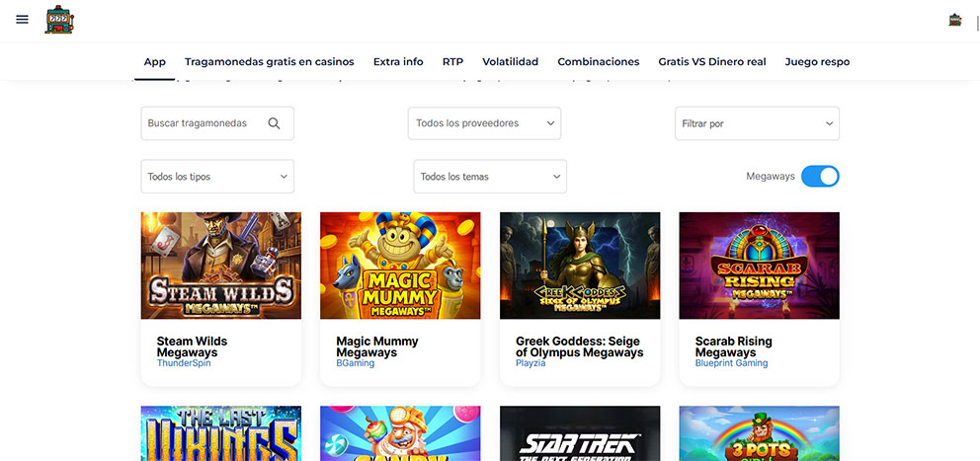Expand the Todos los tipos dropdown
Image resolution: width=980 pixels, height=461 pixels.
pyautogui.click(x=217, y=177)
